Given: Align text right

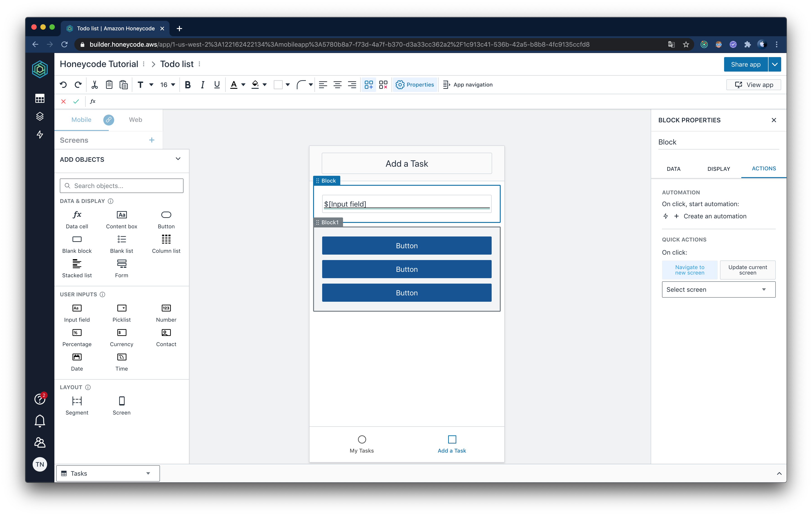Looking at the screenshot, I should click(x=352, y=84).
